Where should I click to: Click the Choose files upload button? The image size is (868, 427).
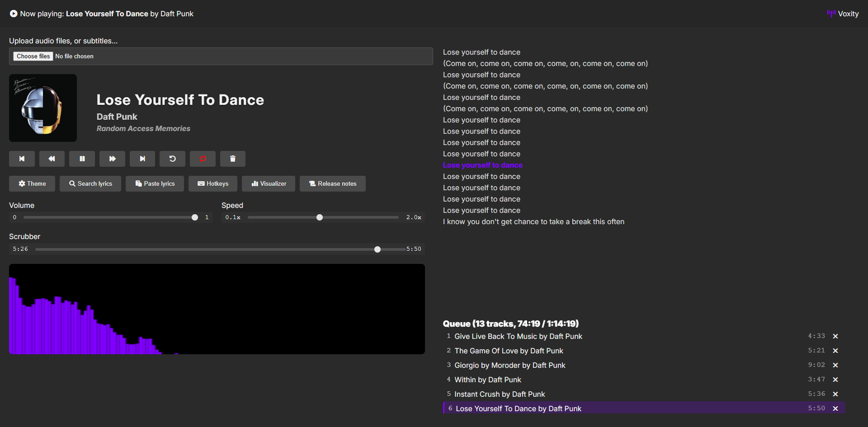[33, 56]
